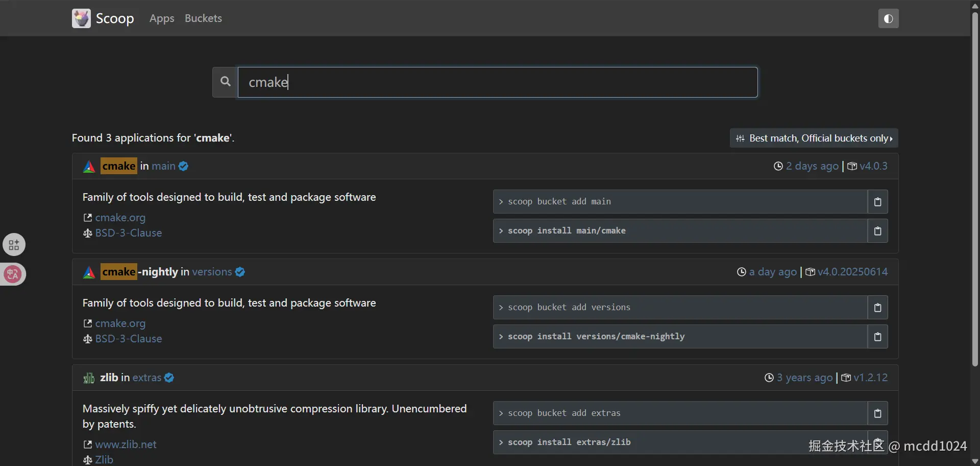Open cmake.org homepage link under cmake-nightly
The image size is (980, 466).
[120, 323]
